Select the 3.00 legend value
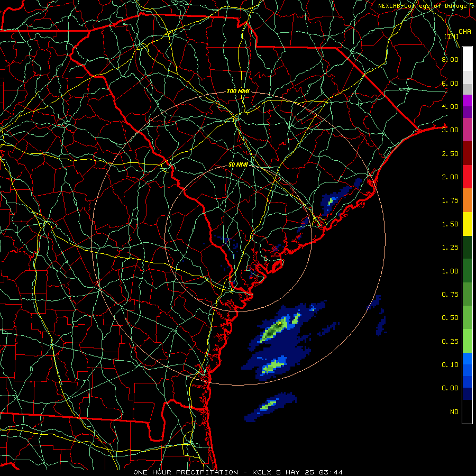This screenshot has width=476, height=476. (x=450, y=130)
